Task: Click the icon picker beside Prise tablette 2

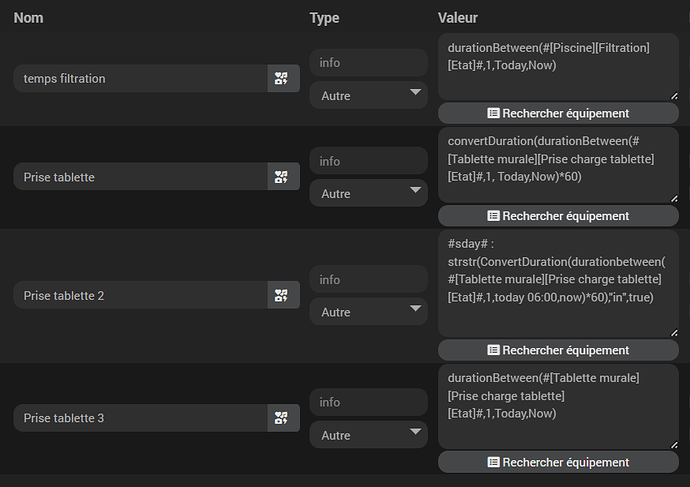Action: pyautogui.click(x=283, y=295)
